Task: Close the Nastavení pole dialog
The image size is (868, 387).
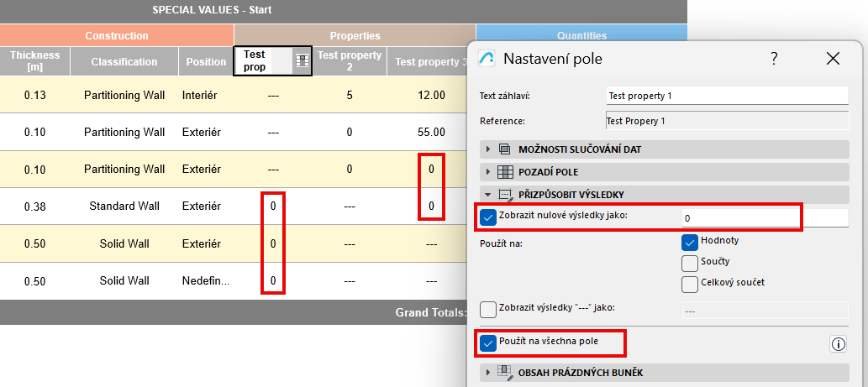Action: tap(833, 59)
